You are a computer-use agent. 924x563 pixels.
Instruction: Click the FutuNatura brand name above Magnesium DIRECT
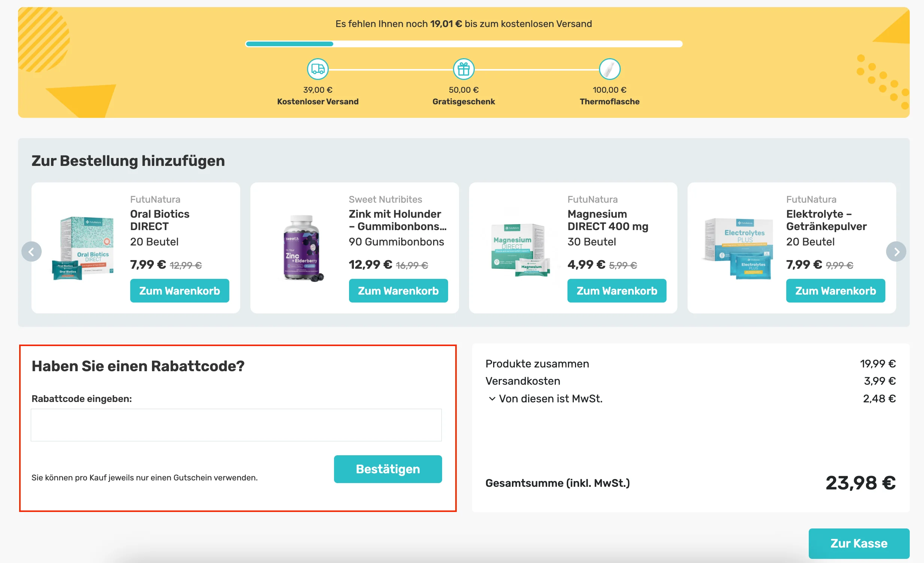(x=592, y=199)
